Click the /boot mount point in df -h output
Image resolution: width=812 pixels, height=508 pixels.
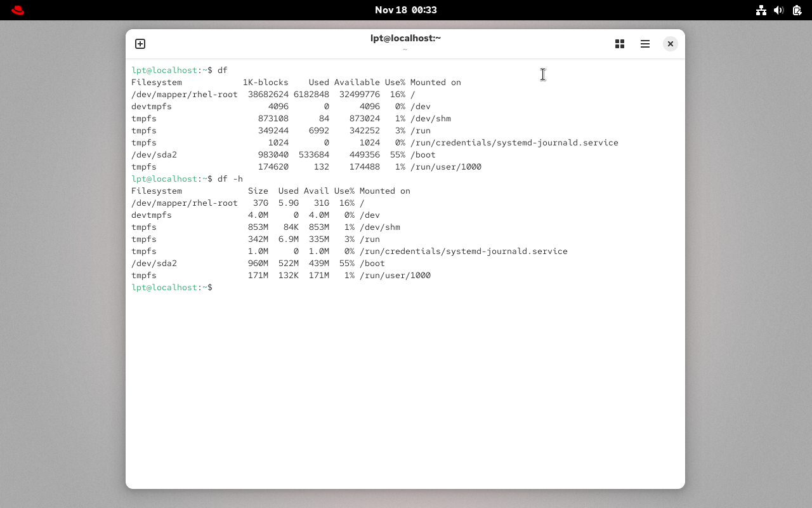(x=372, y=264)
